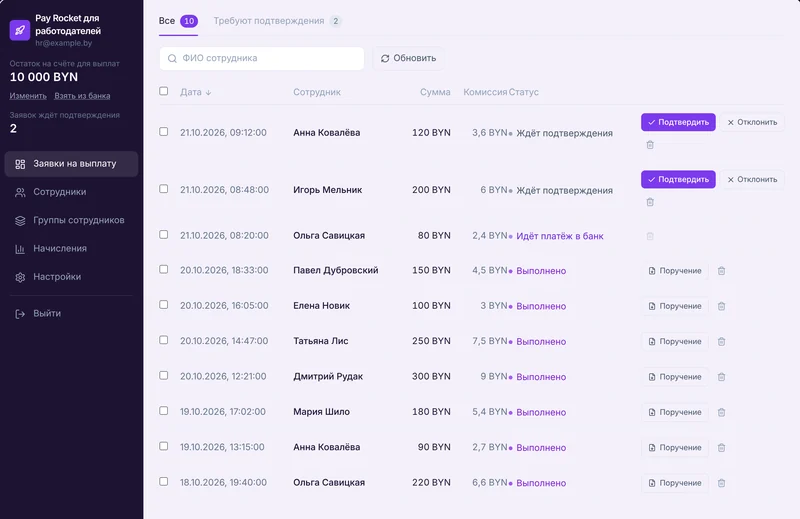The image size is (800, 519).
Task: Click the Pay Rocket logo icon
Action: [x=20, y=30]
